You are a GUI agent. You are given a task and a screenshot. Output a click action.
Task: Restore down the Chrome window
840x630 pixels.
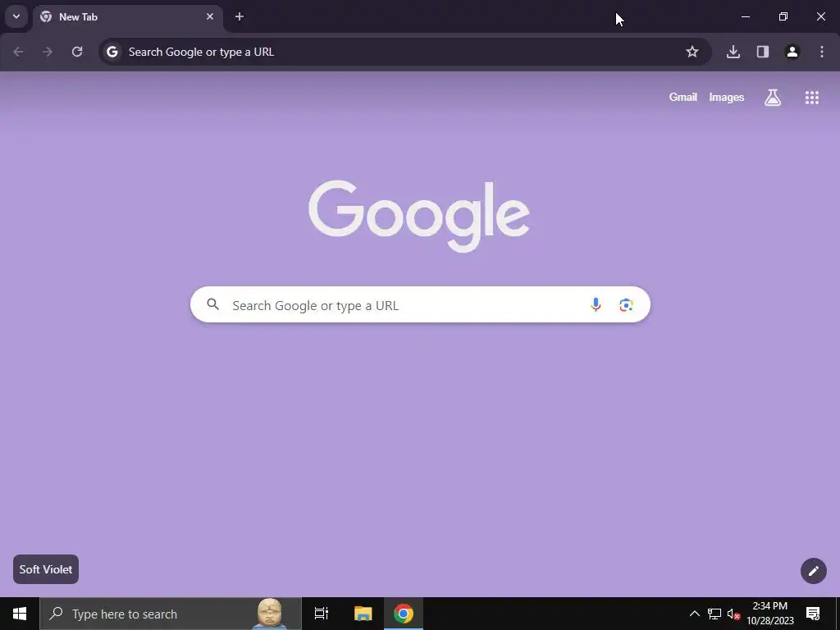(783, 16)
